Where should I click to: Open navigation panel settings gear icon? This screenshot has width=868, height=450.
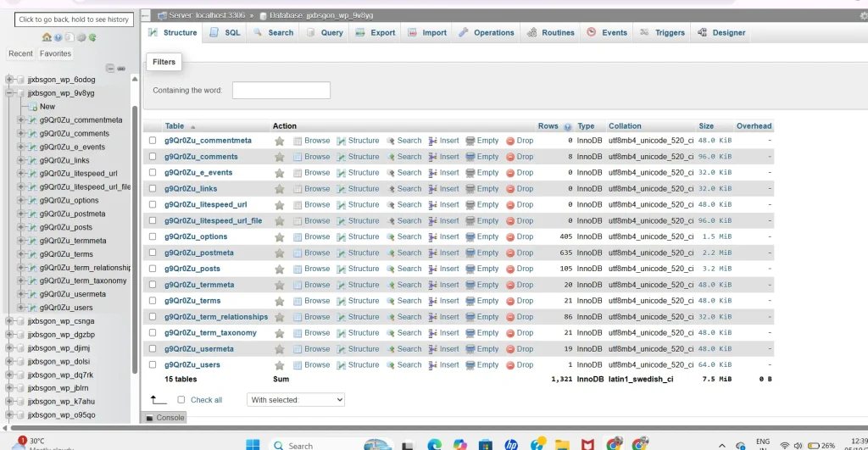pos(81,37)
